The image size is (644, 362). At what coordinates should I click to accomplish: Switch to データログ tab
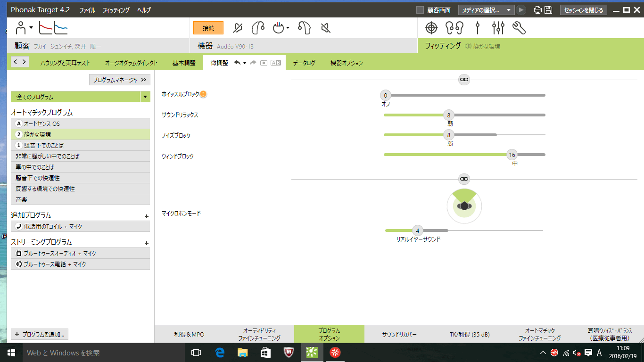(304, 63)
